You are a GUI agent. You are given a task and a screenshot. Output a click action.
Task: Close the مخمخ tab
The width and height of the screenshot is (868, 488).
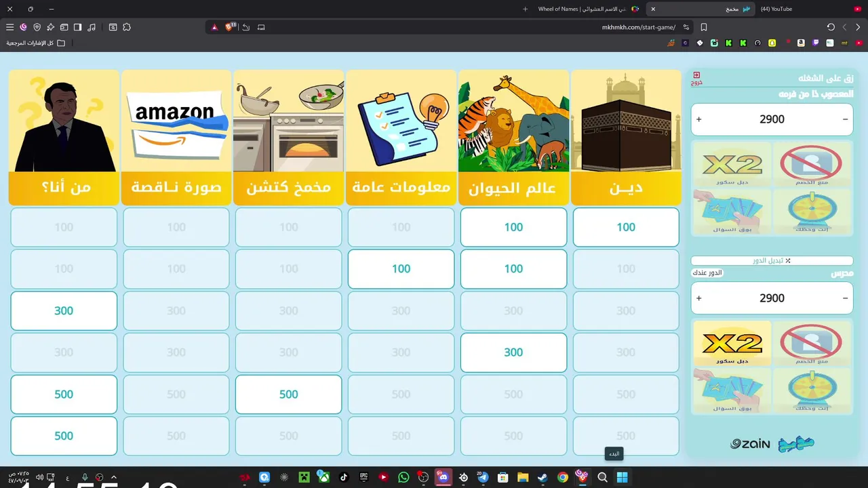point(653,9)
